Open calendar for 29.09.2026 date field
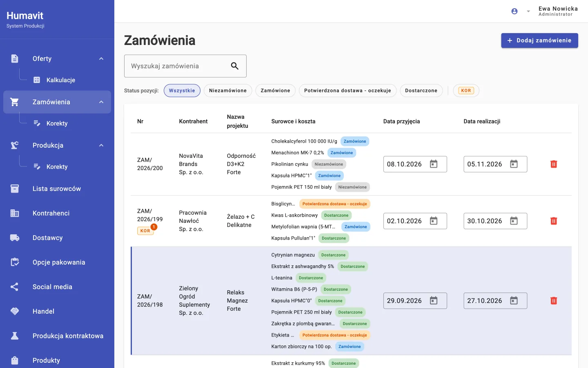 (x=434, y=301)
